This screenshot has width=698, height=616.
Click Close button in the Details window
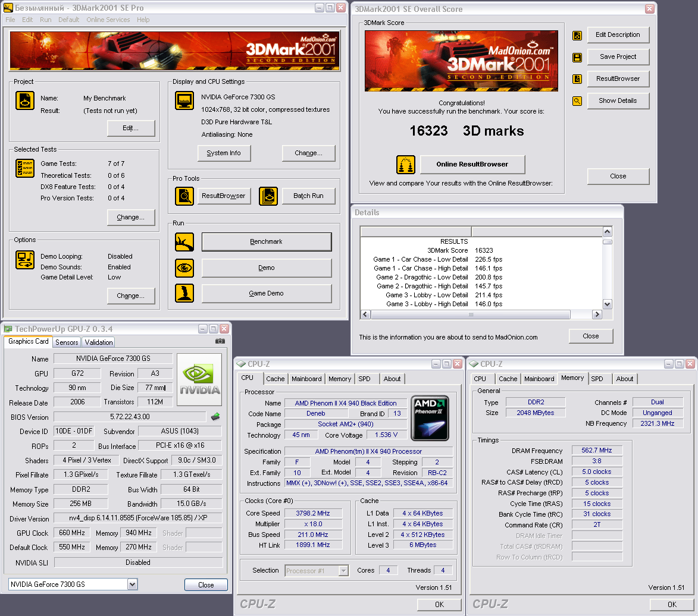click(x=591, y=336)
